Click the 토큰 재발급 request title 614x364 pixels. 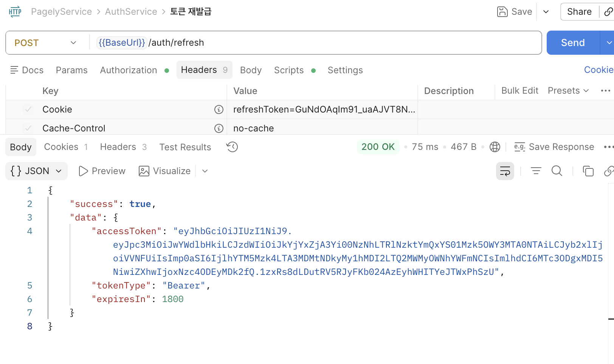point(191,12)
